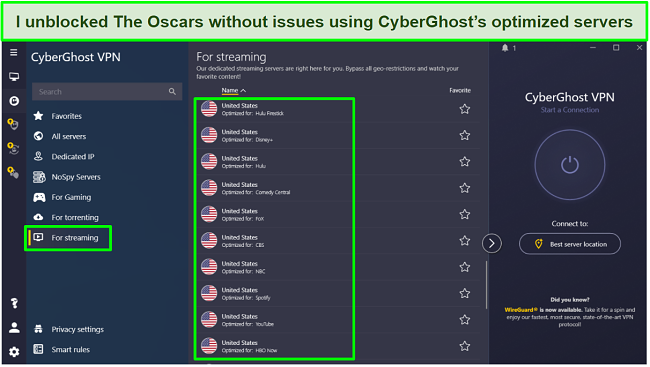Open the hamburger menu icon
Viewport: 650px width, 367px height.
point(14,53)
